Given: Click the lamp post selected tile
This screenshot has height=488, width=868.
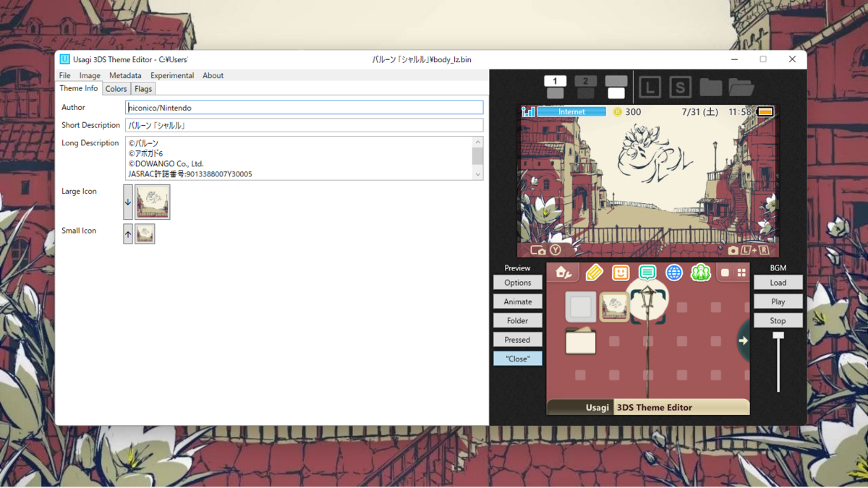Looking at the screenshot, I should (648, 306).
